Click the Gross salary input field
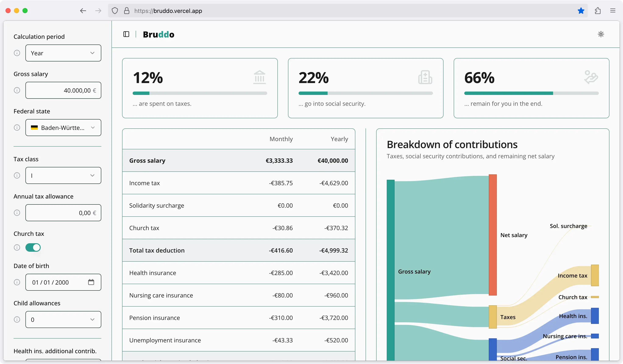623x364 pixels. point(63,90)
